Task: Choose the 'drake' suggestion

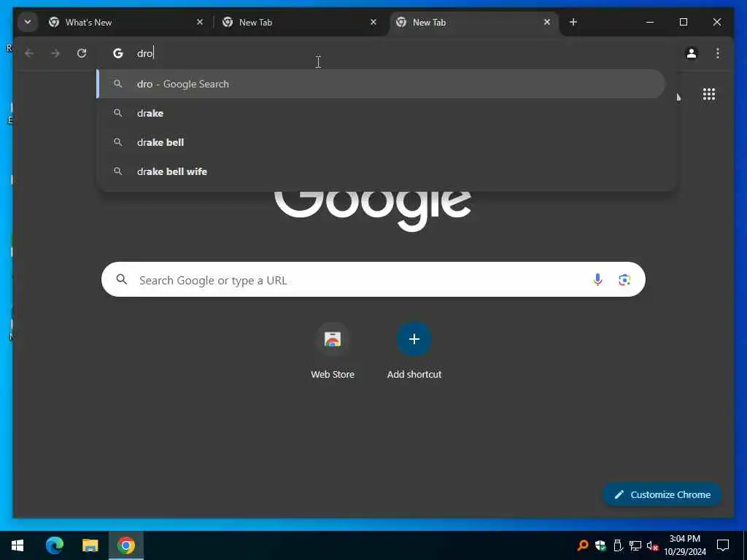Action: tap(381, 113)
